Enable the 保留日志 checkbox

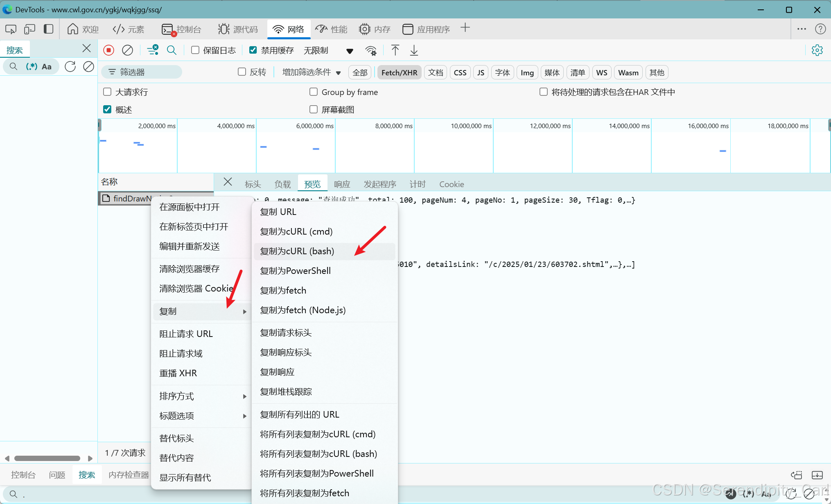click(x=195, y=50)
